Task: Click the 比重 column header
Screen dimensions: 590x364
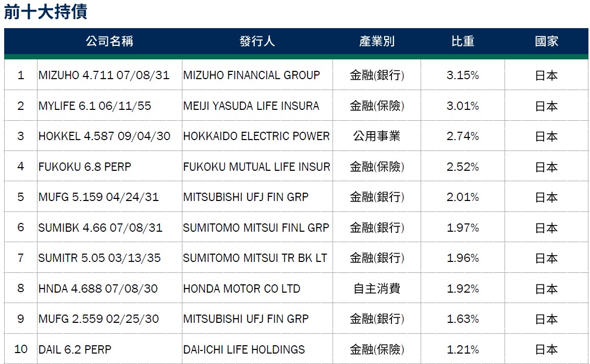Action: [x=463, y=41]
